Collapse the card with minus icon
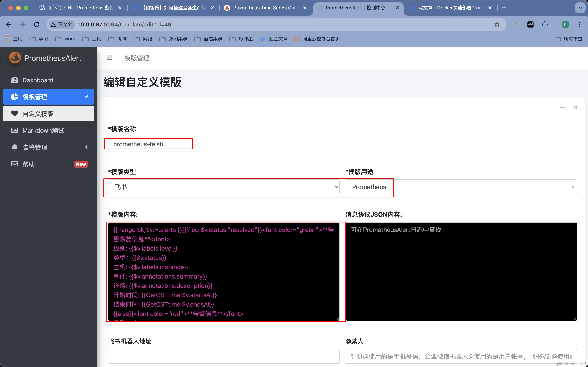The width and height of the screenshot is (588, 367). click(x=563, y=107)
